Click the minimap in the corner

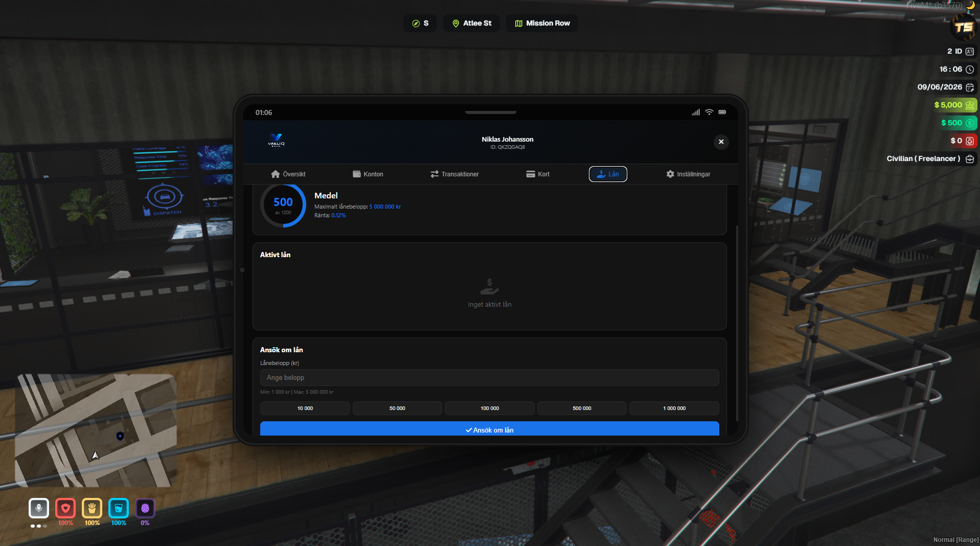tap(96, 430)
